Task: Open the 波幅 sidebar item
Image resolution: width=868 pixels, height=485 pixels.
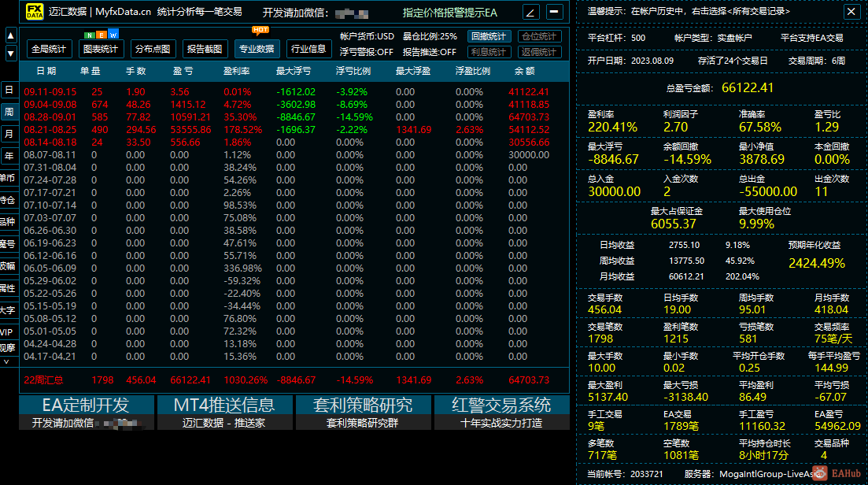Action: pyautogui.click(x=8, y=266)
